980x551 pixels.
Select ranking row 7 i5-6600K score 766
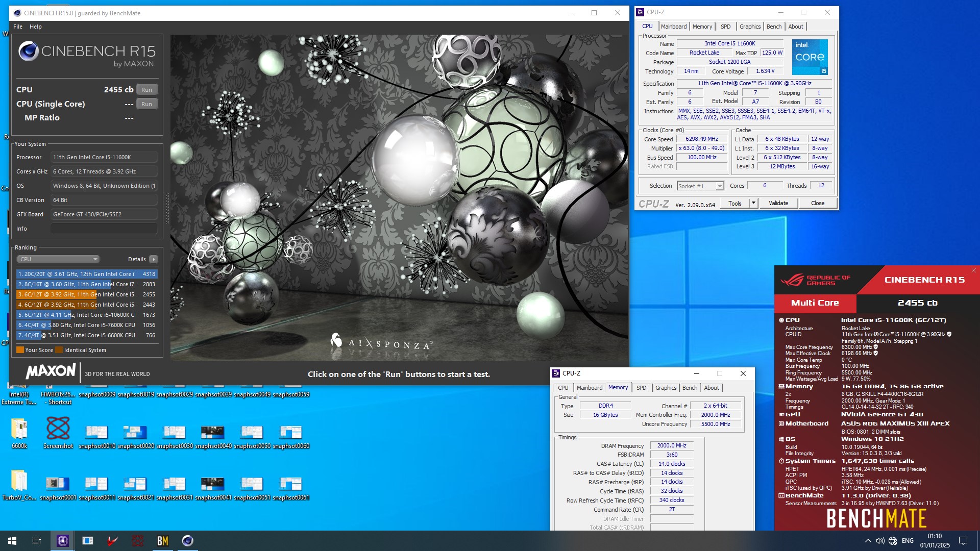(87, 335)
